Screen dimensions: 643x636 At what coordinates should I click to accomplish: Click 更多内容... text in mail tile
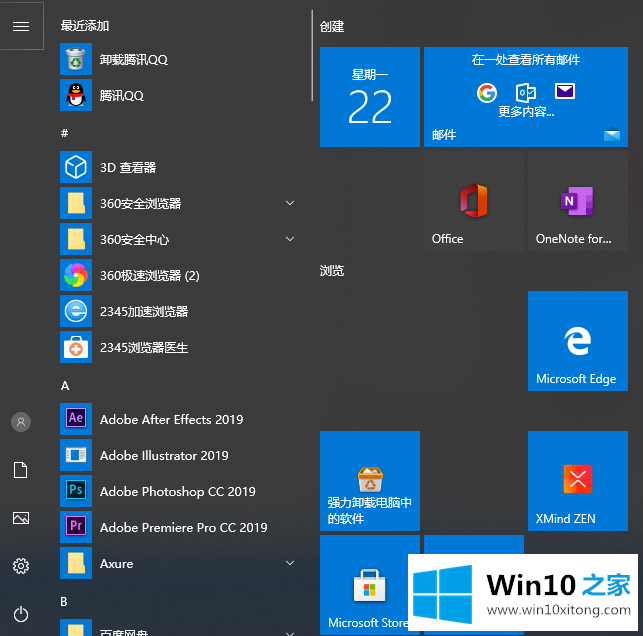[526, 111]
